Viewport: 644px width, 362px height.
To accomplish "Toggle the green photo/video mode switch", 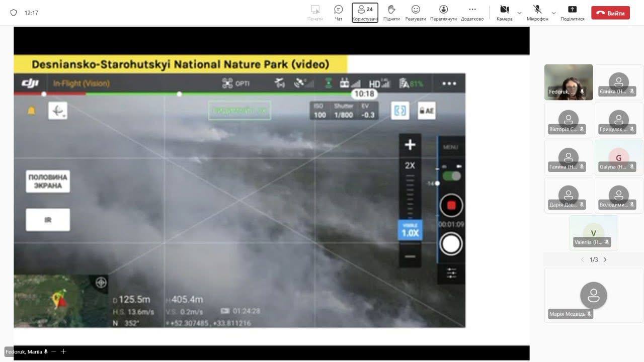I will click(451, 176).
